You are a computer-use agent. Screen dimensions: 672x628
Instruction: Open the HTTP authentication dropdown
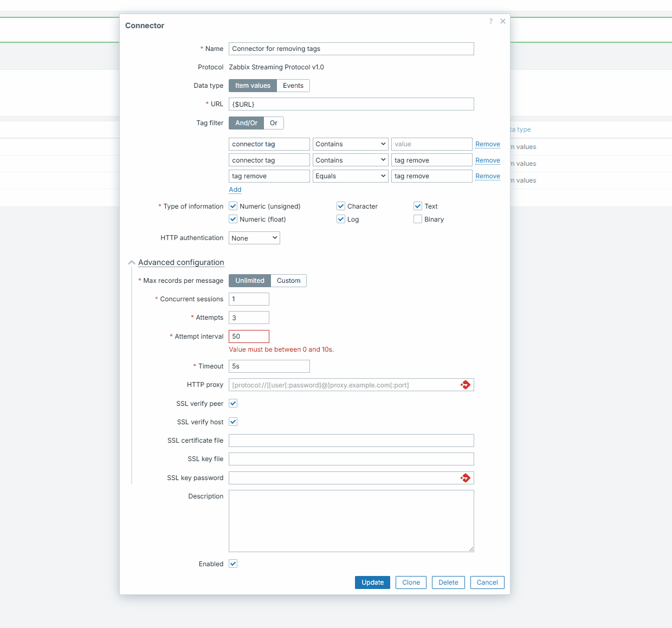tap(254, 238)
